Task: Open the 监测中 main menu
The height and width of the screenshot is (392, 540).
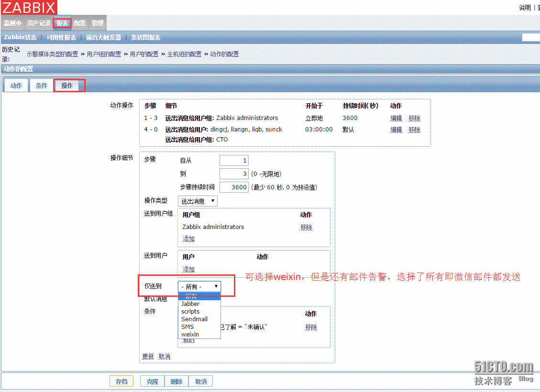Action: coord(13,23)
